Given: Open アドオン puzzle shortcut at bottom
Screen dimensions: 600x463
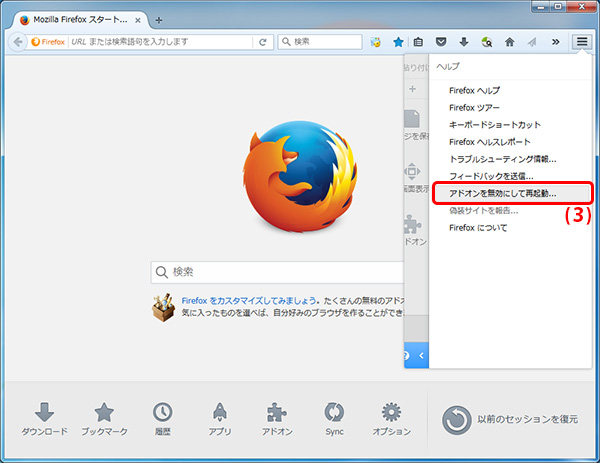Looking at the screenshot, I should [277, 419].
